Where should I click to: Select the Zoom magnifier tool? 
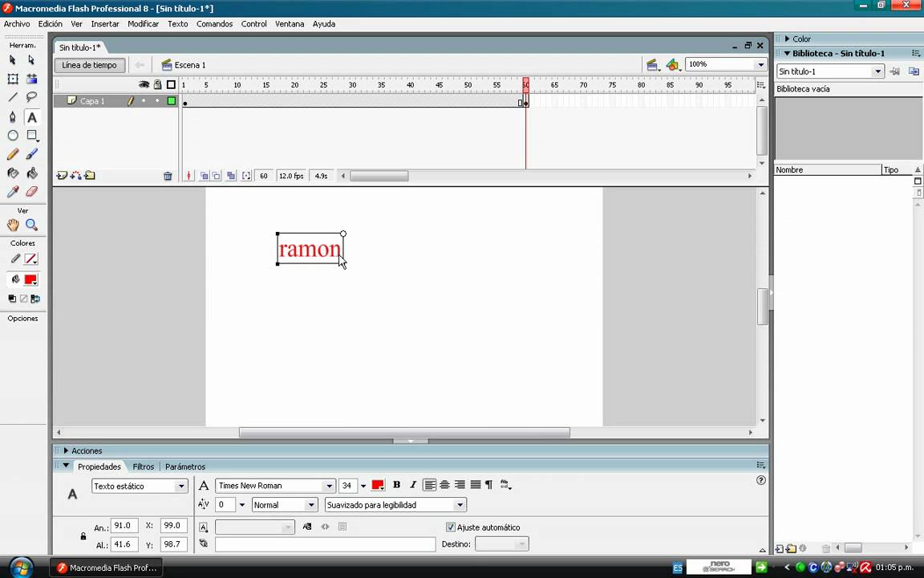pos(32,225)
